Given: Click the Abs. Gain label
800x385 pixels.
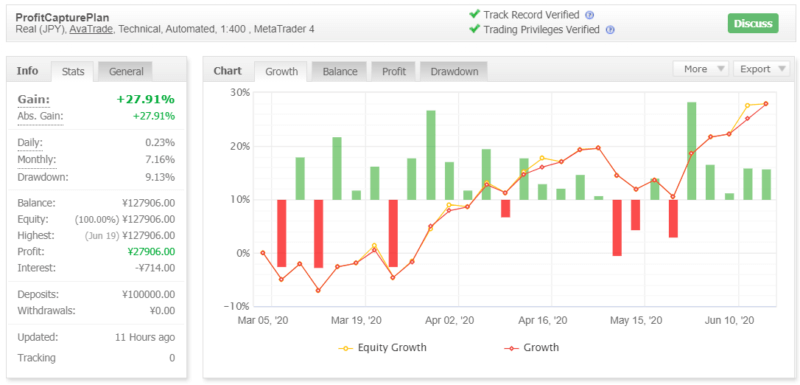Looking at the screenshot, I should [x=40, y=116].
